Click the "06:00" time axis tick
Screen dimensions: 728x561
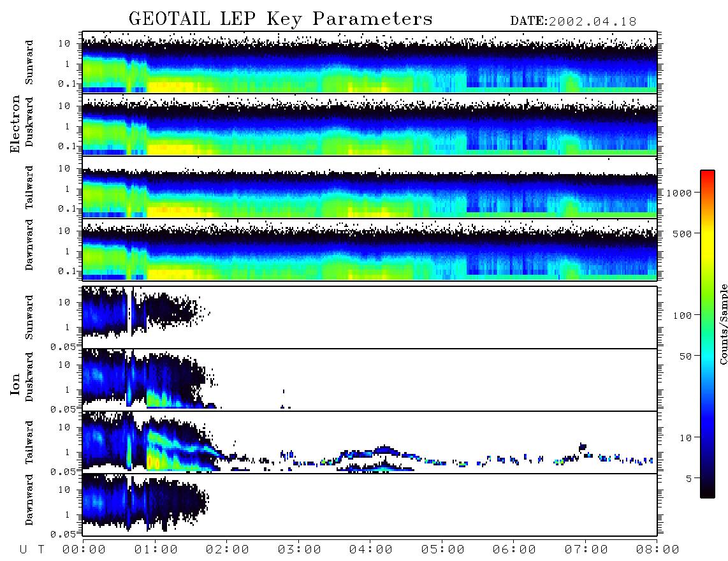point(514,550)
